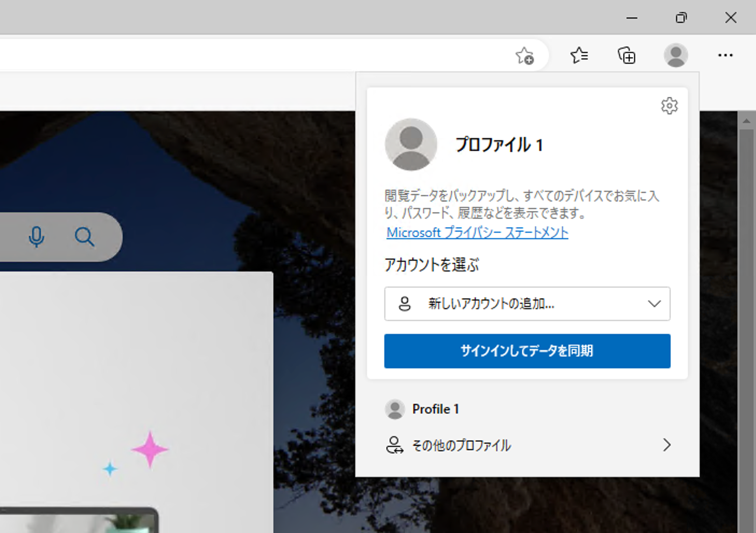Image resolution: width=756 pixels, height=533 pixels.
Task: Open Microsoft プライバシー ステートメント link
Action: (x=477, y=233)
